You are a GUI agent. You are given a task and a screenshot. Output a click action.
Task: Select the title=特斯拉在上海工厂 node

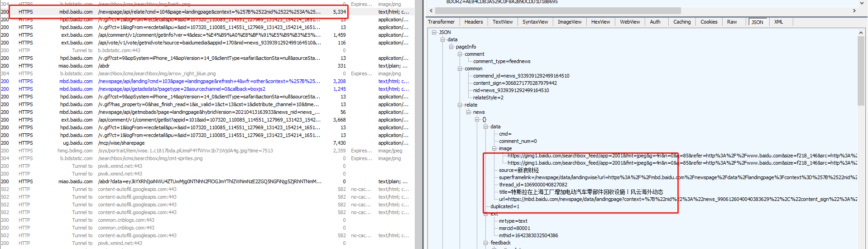pyautogui.click(x=581, y=192)
